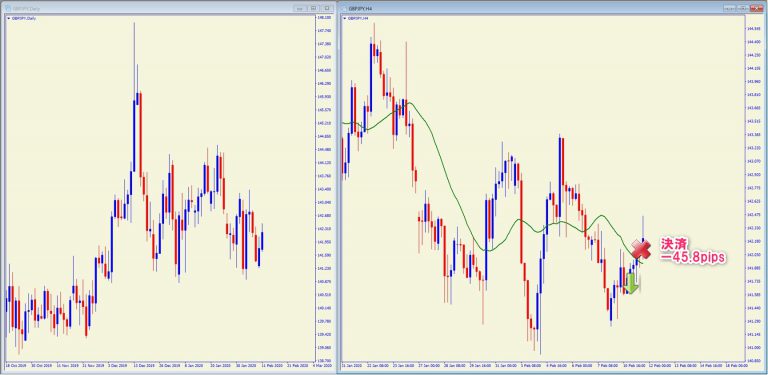Minimize the GBPJPY,Daily chart window

click(300, 8)
